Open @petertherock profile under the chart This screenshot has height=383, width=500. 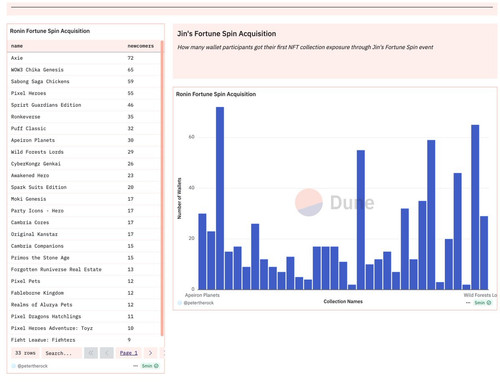199,303
